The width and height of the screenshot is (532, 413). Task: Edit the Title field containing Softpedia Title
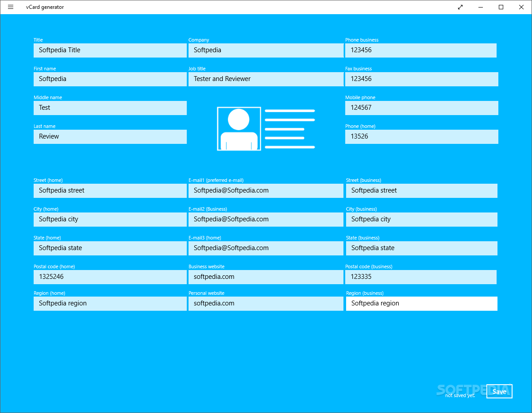coord(110,50)
